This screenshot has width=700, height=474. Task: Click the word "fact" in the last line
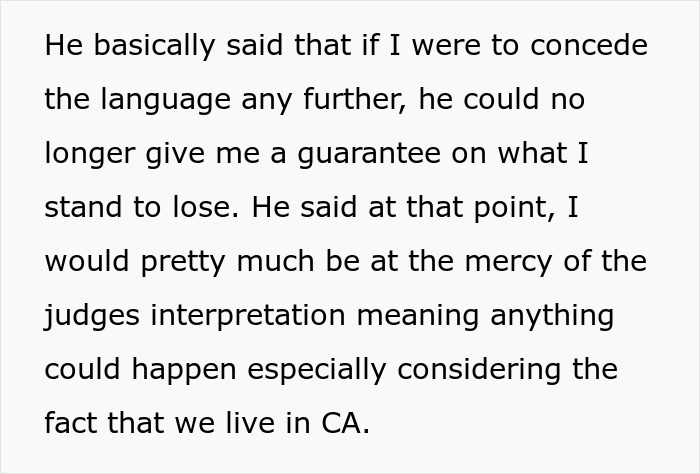(x=68, y=424)
